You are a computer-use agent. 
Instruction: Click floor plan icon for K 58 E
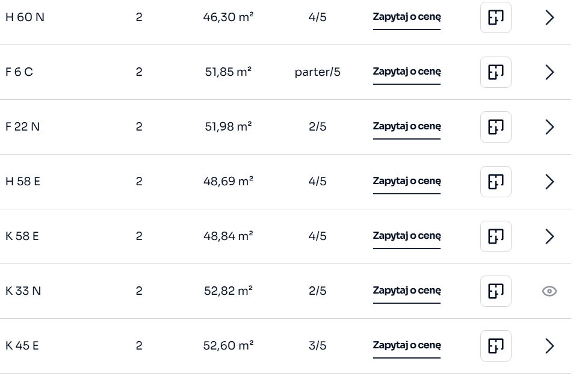(x=495, y=236)
